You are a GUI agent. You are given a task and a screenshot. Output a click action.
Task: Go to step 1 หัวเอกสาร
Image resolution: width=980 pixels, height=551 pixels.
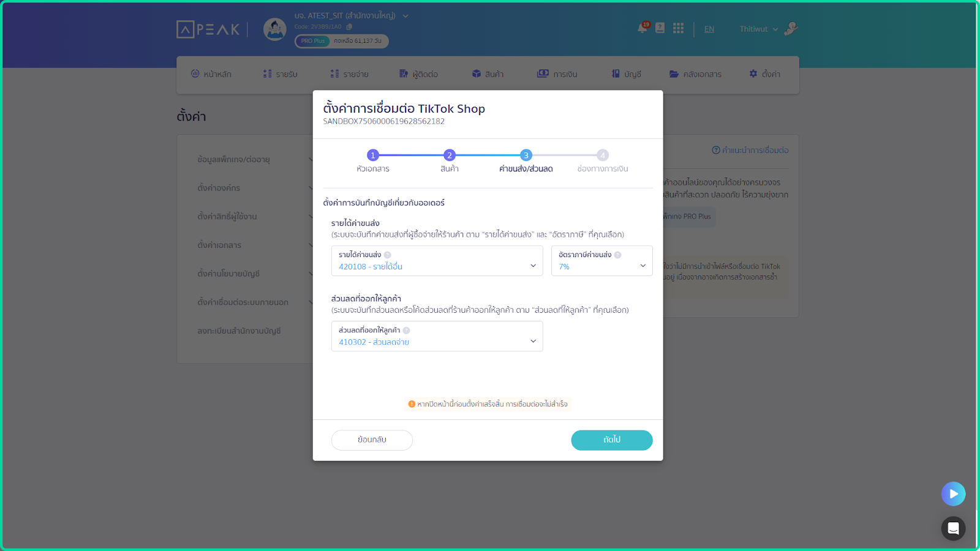point(373,161)
